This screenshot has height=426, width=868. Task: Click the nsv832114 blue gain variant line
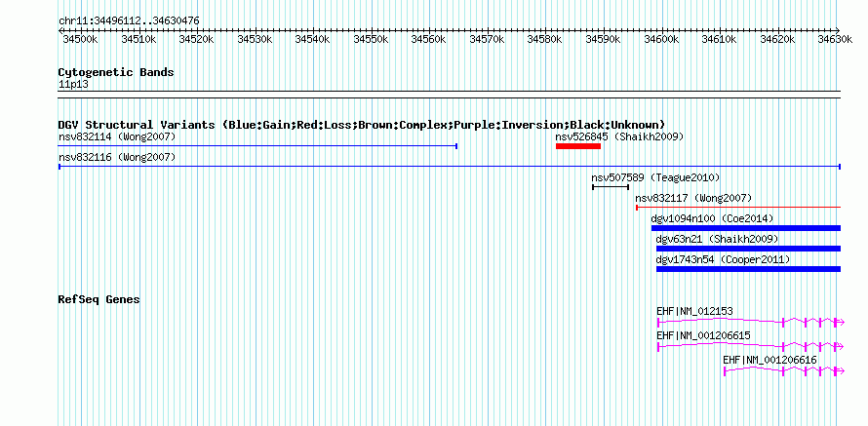[x=258, y=146]
